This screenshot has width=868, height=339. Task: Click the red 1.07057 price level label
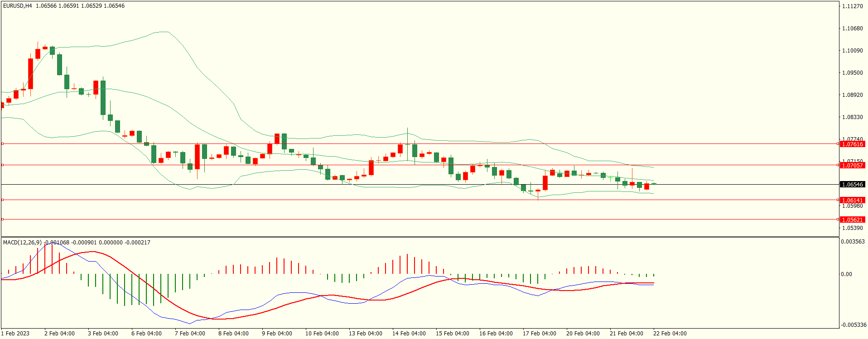[x=852, y=165]
